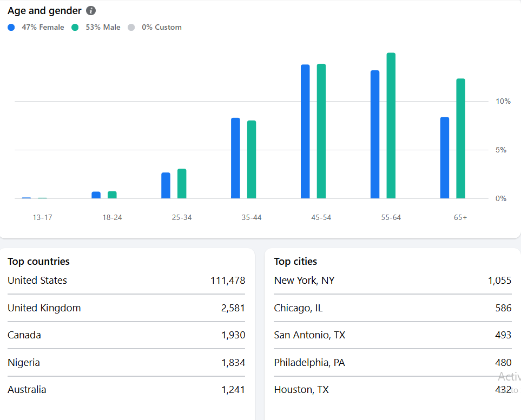Select the Nigeria country row
521x420 pixels.
[126, 363]
